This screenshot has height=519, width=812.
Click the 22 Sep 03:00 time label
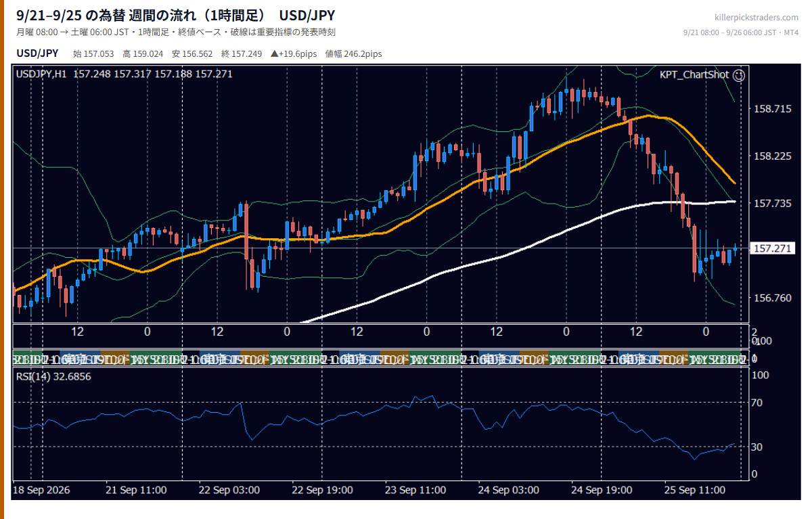229,489
